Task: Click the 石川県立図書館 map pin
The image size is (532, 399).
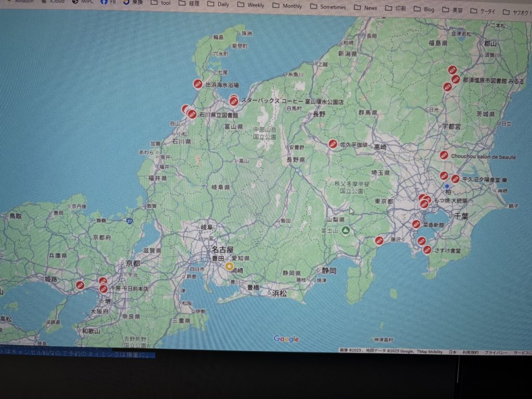Action: pos(192,114)
